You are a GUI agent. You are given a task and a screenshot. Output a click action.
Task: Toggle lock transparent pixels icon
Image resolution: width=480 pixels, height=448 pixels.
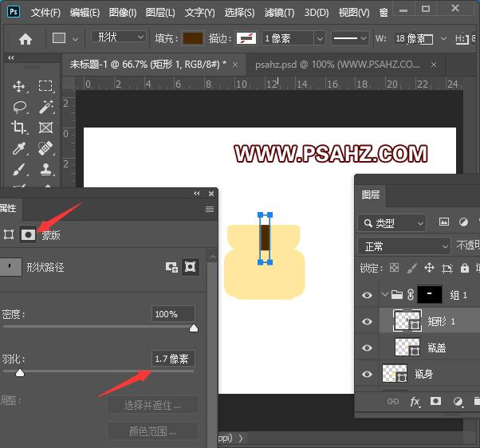click(x=394, y=268)
